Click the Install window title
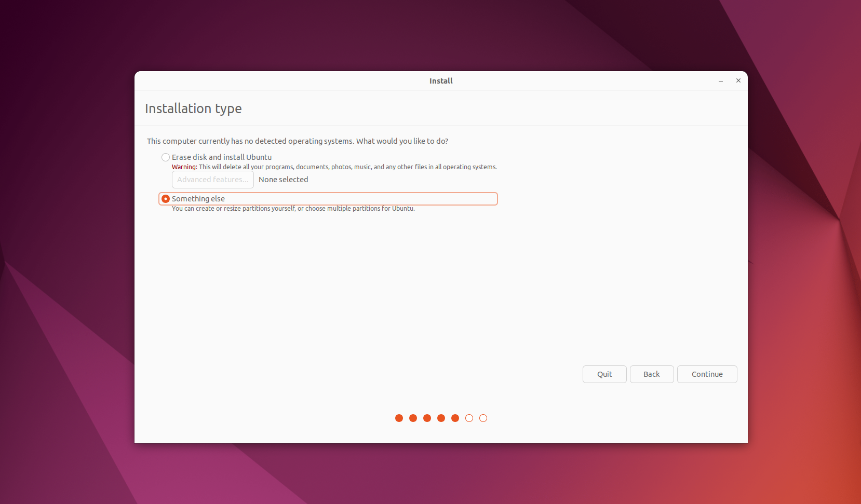 [x=441, y=81]
